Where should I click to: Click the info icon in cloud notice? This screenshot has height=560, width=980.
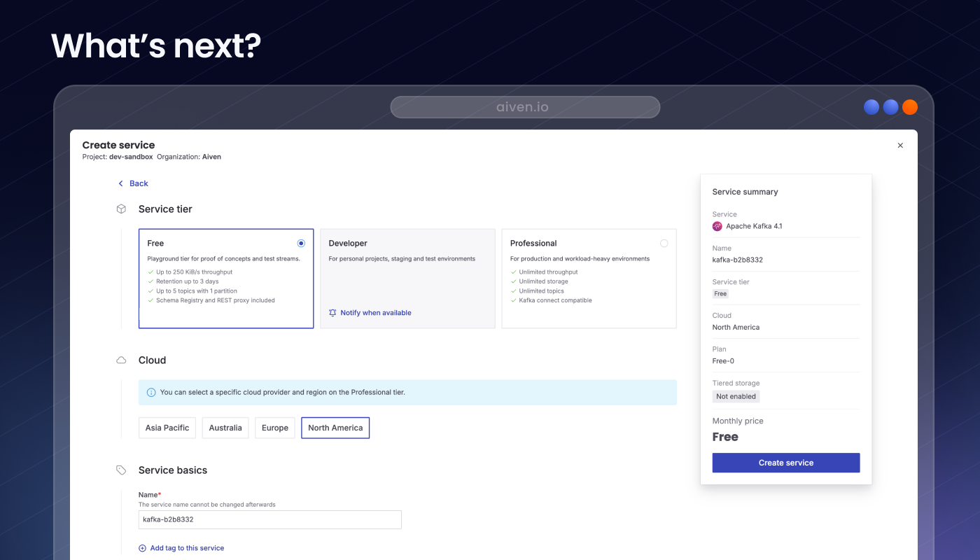tap(151, 393)
